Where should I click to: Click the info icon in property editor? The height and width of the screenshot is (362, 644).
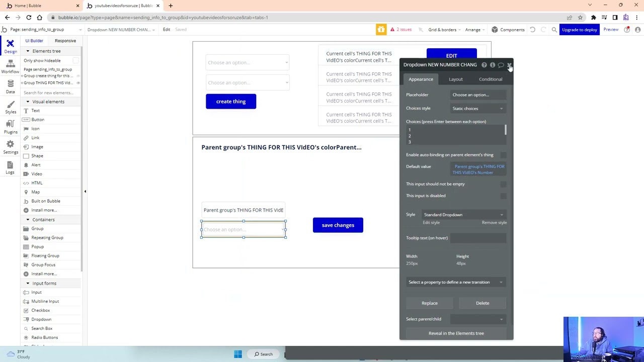tap(493, 65)
